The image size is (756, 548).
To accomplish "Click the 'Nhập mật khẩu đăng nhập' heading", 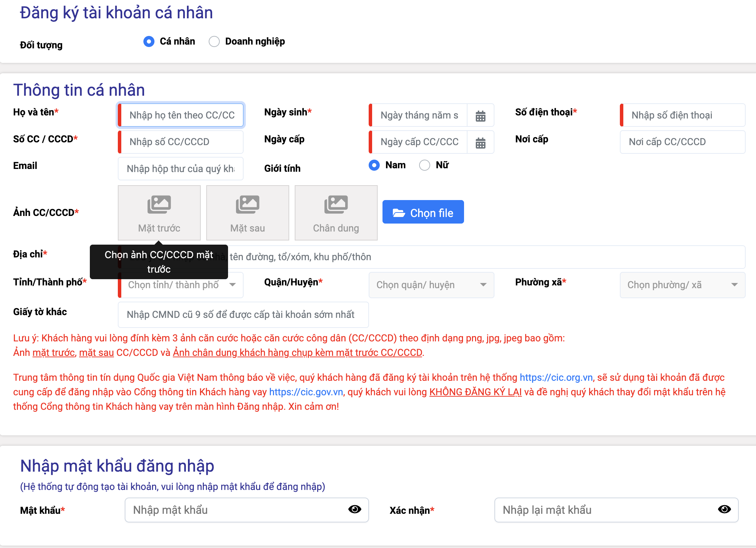I will pos(117,466).
